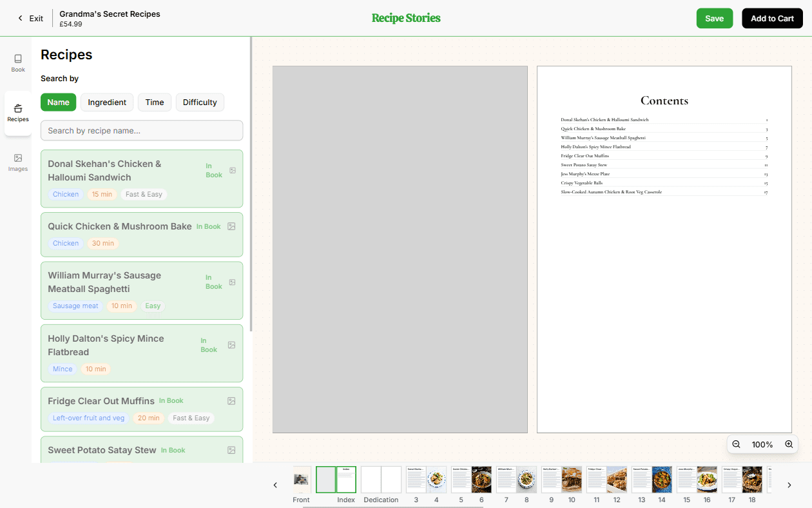Click the 100% zoom level control
812x508 pixels.
[762, 444]
